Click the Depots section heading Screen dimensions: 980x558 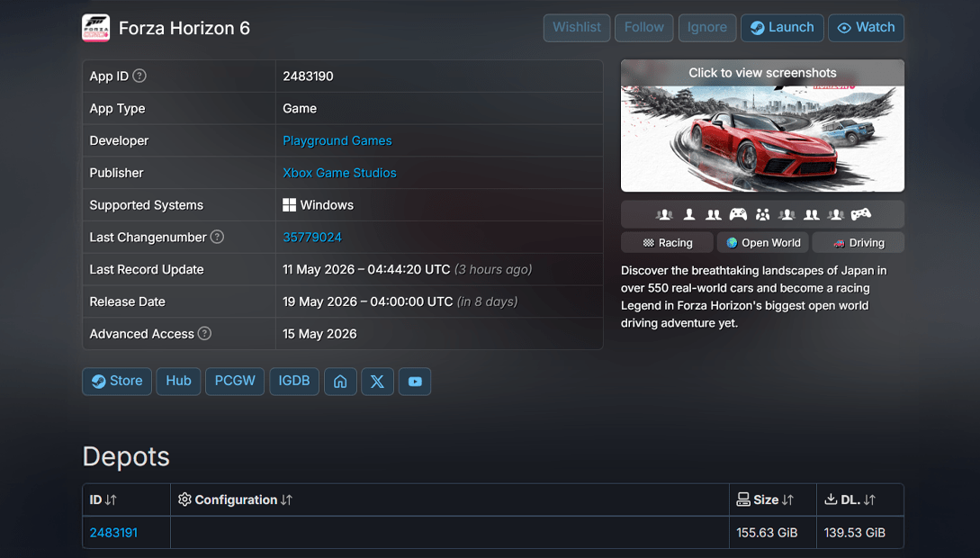(126, 456)
